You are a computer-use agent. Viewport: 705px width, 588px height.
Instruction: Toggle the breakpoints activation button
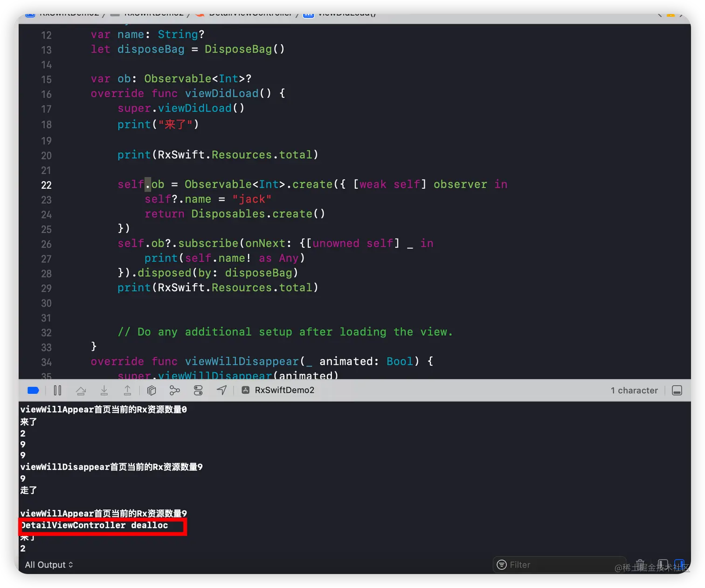point(33,390)
